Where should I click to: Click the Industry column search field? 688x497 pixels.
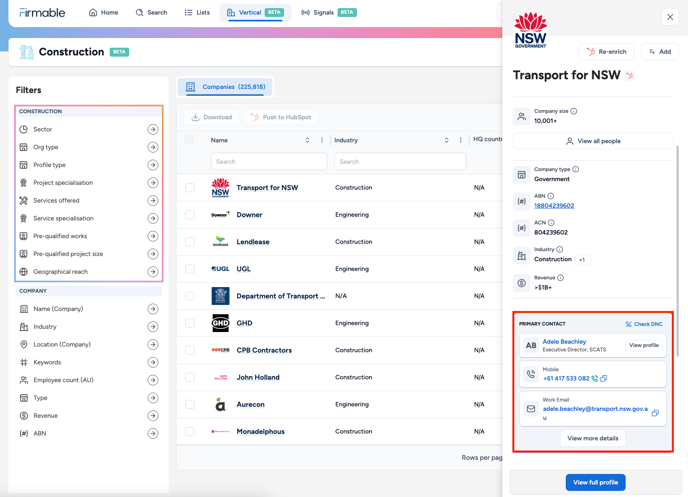(400, 161)
